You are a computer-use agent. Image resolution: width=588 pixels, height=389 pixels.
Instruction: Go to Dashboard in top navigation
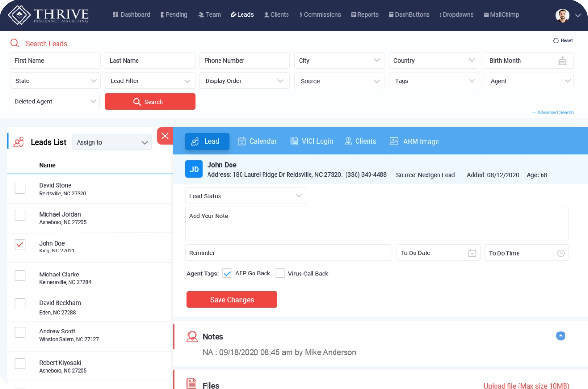coord(131,15)
